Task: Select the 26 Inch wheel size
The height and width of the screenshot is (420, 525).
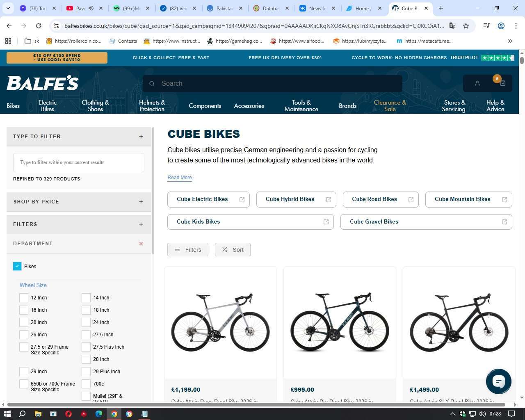Action: click(24, 335)
